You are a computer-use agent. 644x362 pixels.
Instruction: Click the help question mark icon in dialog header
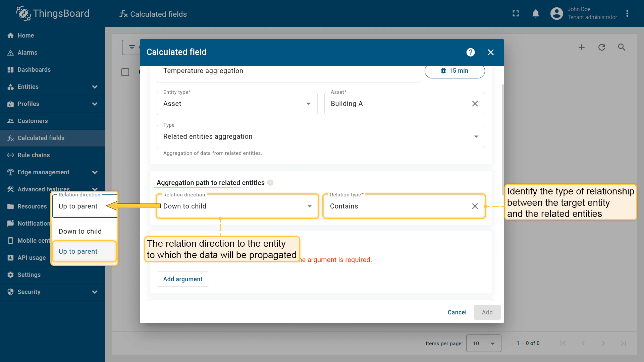[471, 52]
